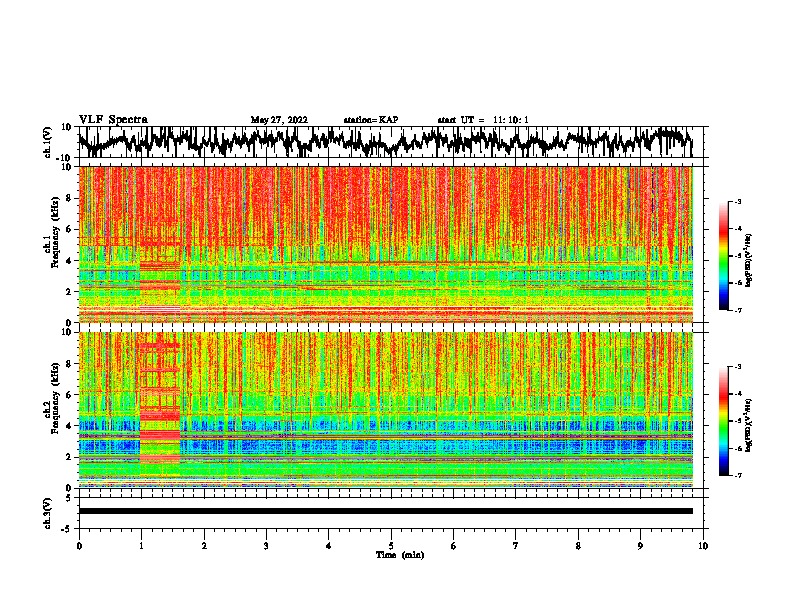
Task: Click the "-7" label on ch.2 color bar
Action: (738, 475)
